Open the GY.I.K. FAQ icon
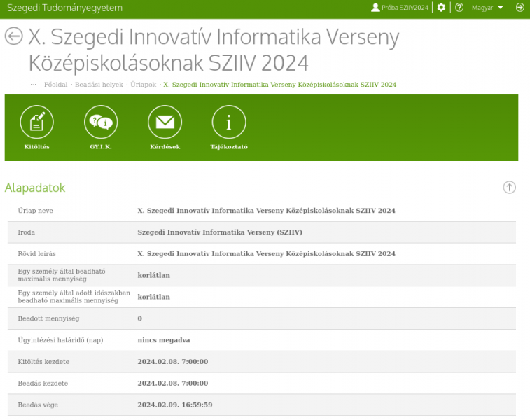Viewport: 530px width, 420px height. tap(101, 122)
